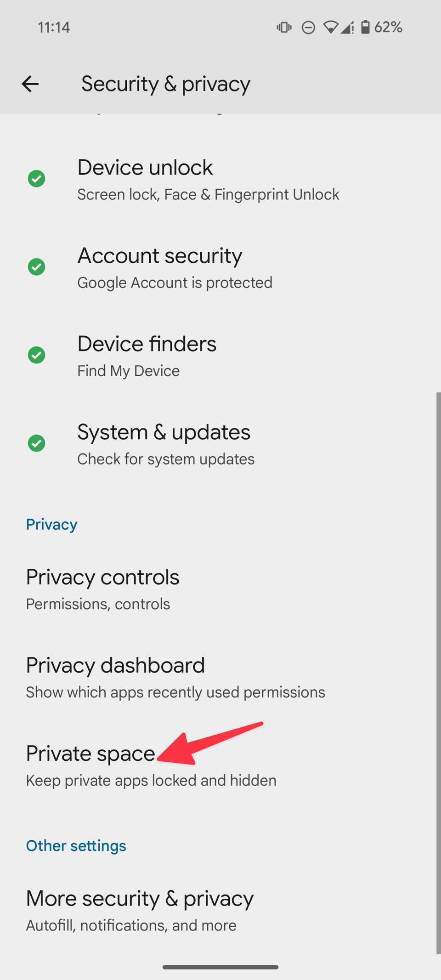Screen dimensions: 441x980
Task: Click the Do Not Disturb status icon
Action: tap(308, 27)
